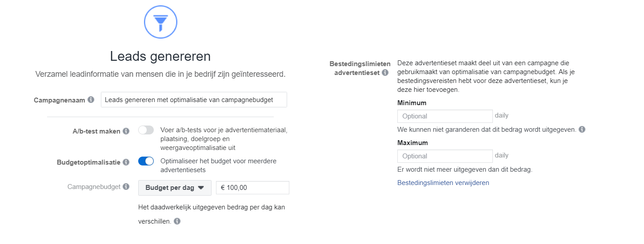Click info icon beside spending guarantee note

[582, 130]
